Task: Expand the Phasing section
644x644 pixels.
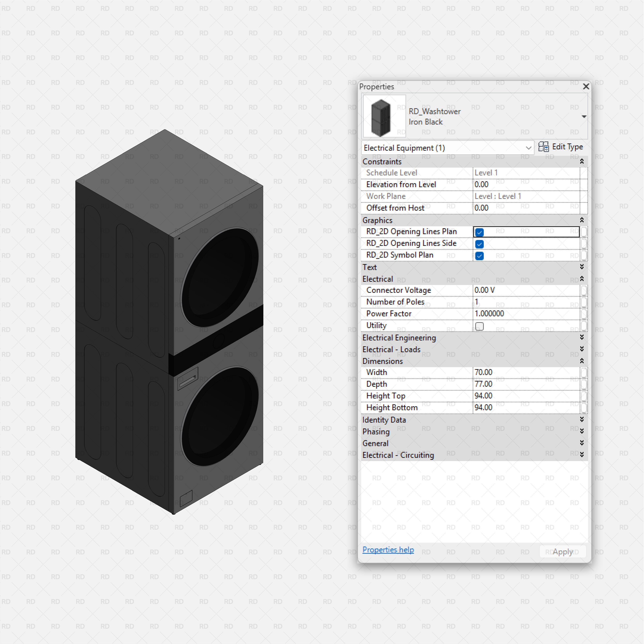Action: (x=582, y=431)
